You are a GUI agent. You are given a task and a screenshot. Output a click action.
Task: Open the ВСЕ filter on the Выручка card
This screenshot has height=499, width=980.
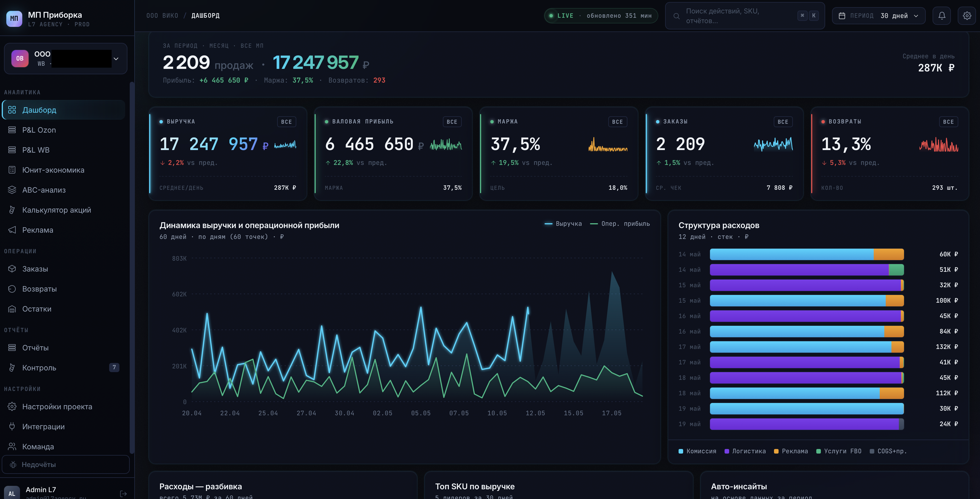pyautogui.click(x=287, y=122)
